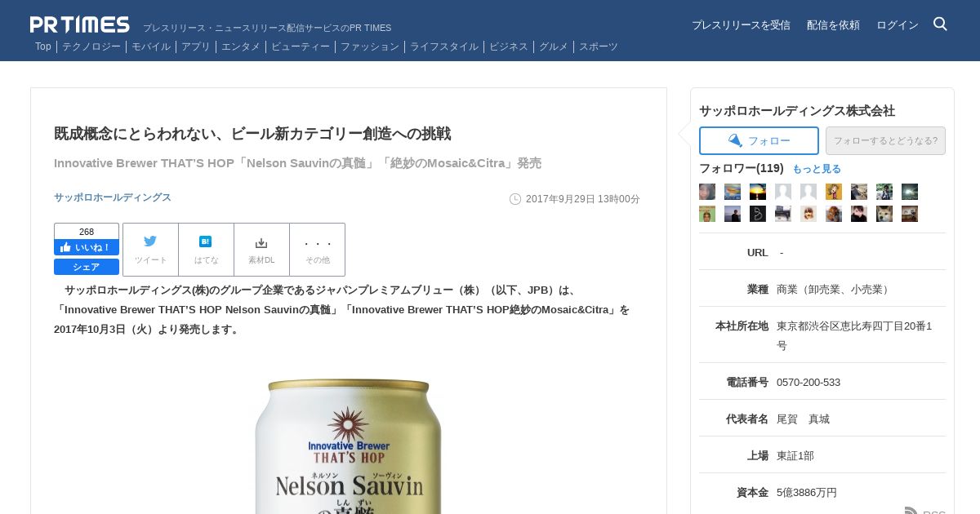Open ファッション category

click(370, 47)
